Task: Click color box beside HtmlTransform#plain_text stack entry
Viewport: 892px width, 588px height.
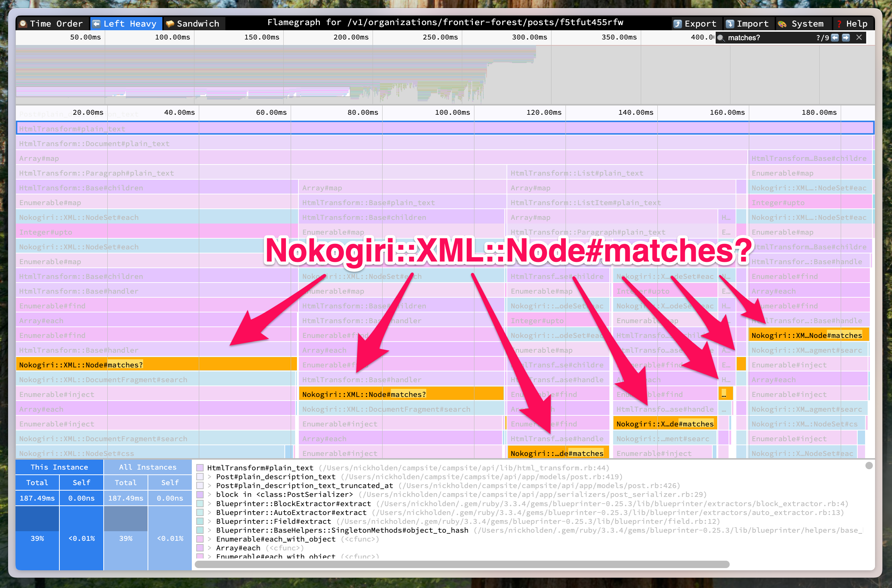Action: click(x=200, y=468)
